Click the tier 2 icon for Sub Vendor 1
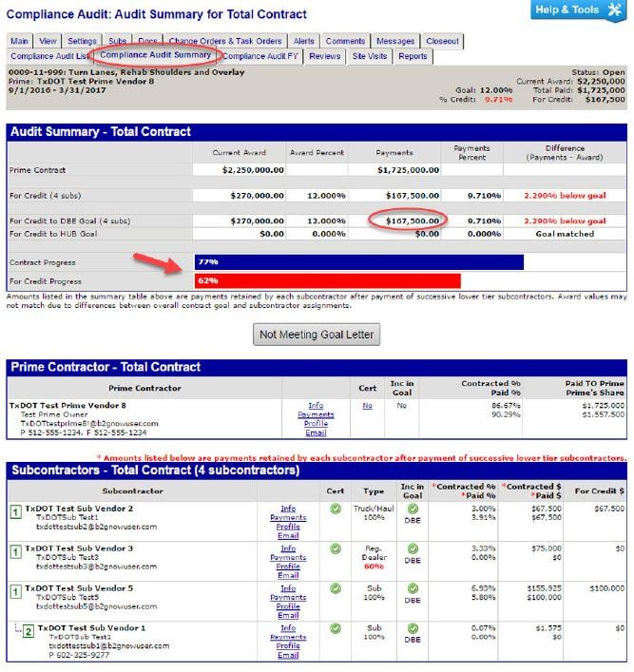634x672 pixels. point(29,632)
